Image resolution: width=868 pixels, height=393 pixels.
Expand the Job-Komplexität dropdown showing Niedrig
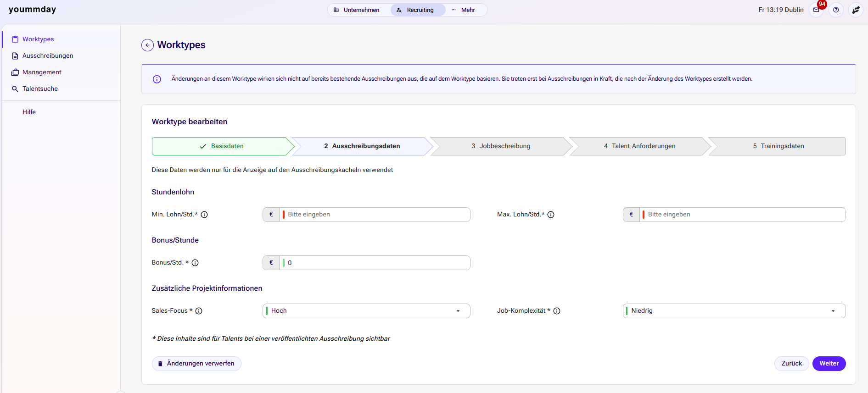click(734, 311)
